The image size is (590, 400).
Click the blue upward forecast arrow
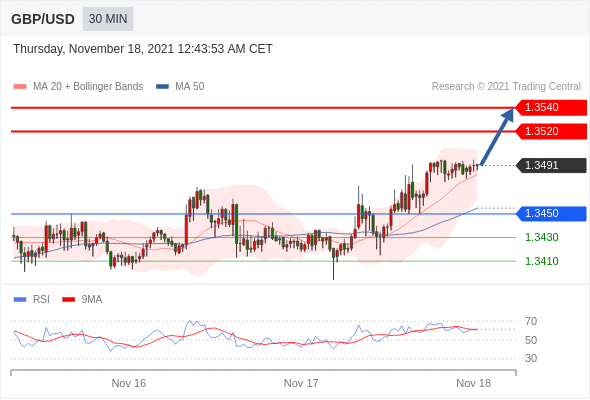click(x=497, y=137)
